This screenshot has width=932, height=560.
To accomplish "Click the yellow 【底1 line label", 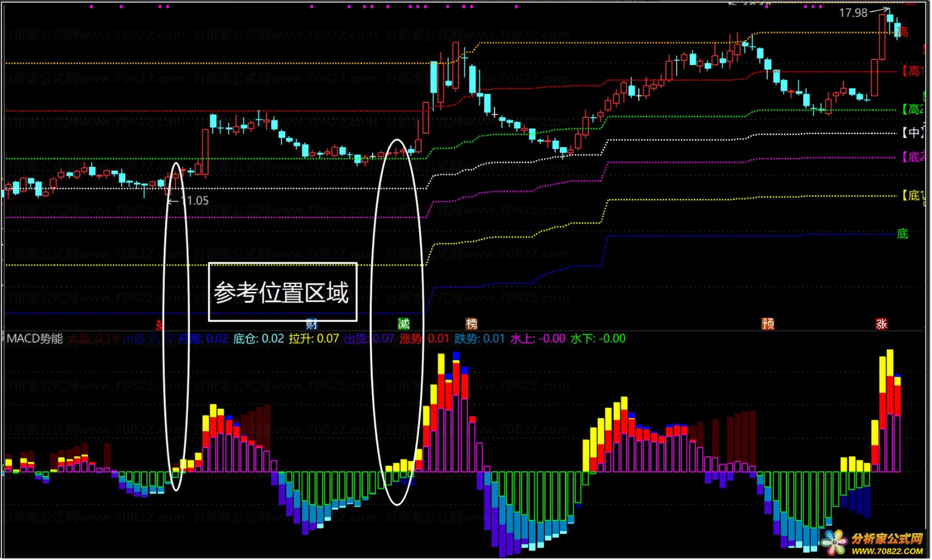I will [912, 196].
